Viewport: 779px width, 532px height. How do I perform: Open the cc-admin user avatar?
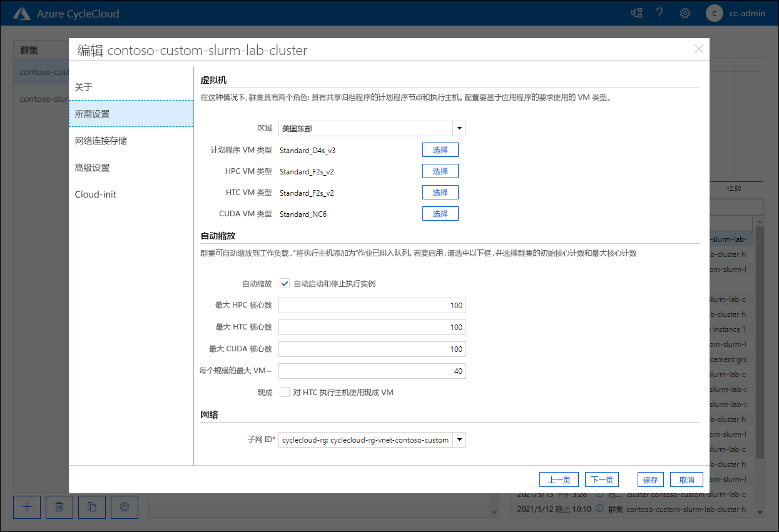715,13
